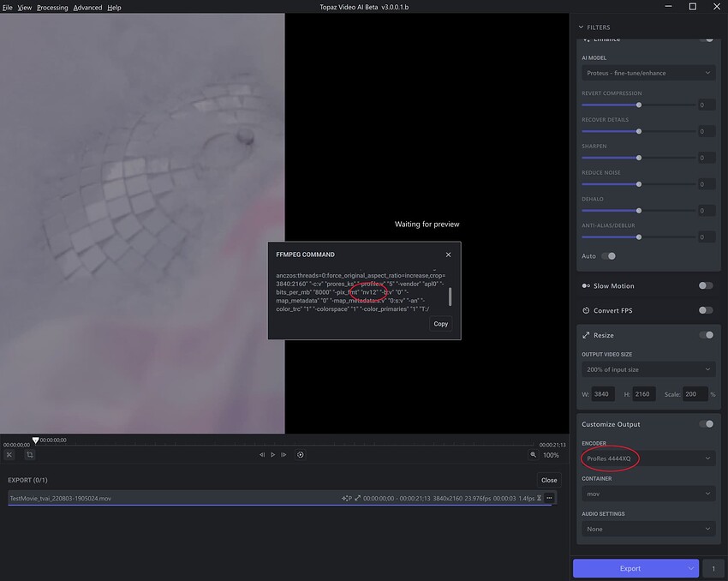Copy the FFmpeg command
728x581 pixels.
point(440,324)
